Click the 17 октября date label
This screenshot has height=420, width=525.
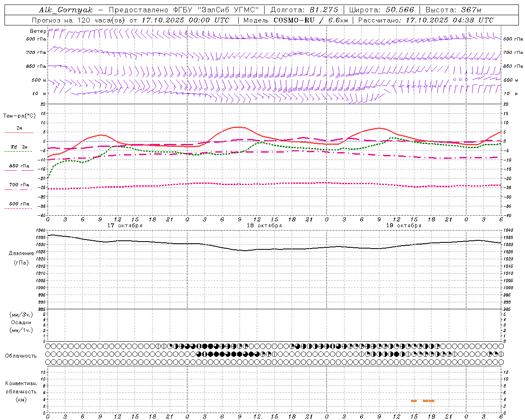tap(125, 226)
